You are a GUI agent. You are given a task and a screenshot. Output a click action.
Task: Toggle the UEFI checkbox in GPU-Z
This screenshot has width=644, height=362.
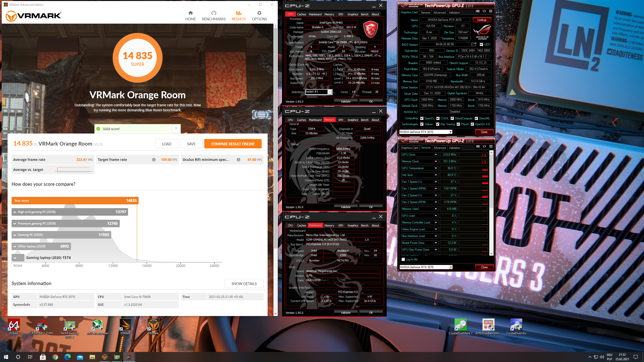pyautogui.click(x=481, y=44)
